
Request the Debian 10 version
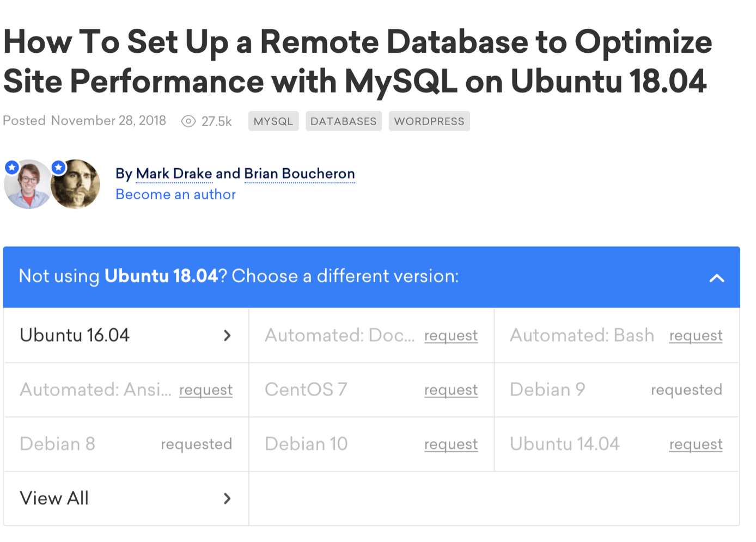[451, 445]
